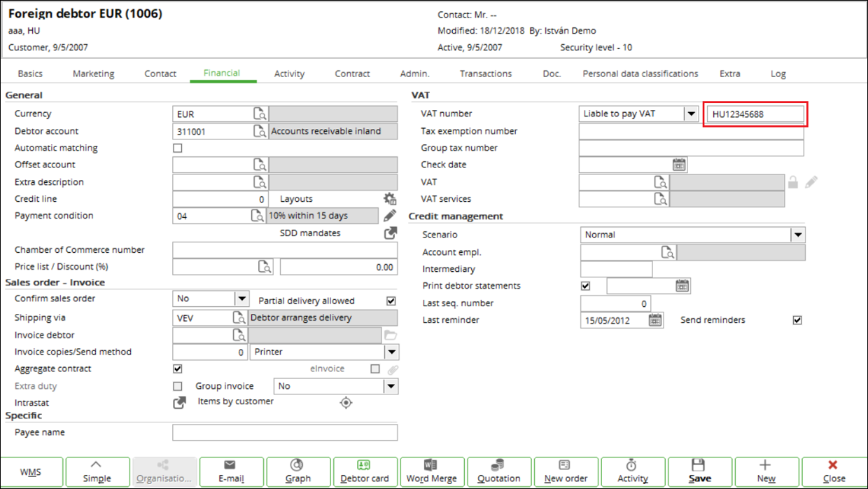Open the VAT services lookup icon
The image size is (868, 489).
click(661, 199)
